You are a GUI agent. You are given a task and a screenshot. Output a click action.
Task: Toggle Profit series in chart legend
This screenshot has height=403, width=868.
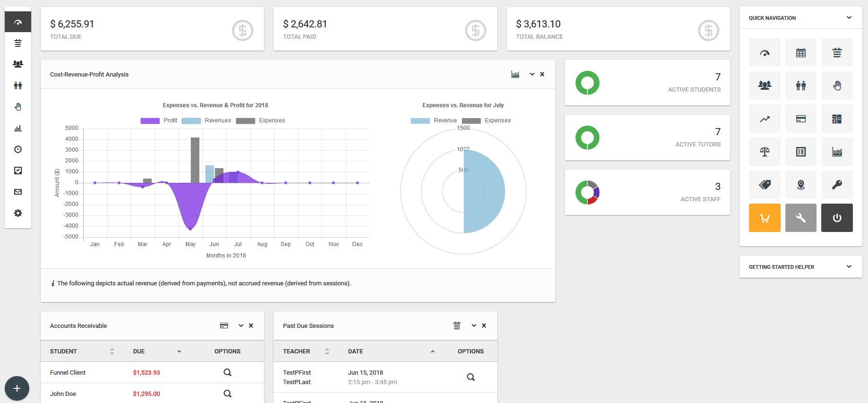[159, 120]
